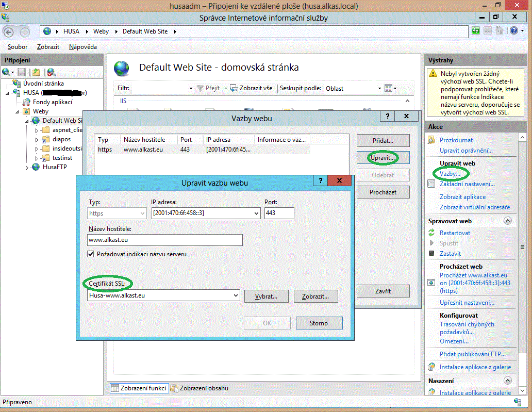Click the up-folder icon in Připojení toolbar
Screen dimensions: 532x412
coord(36,72)
